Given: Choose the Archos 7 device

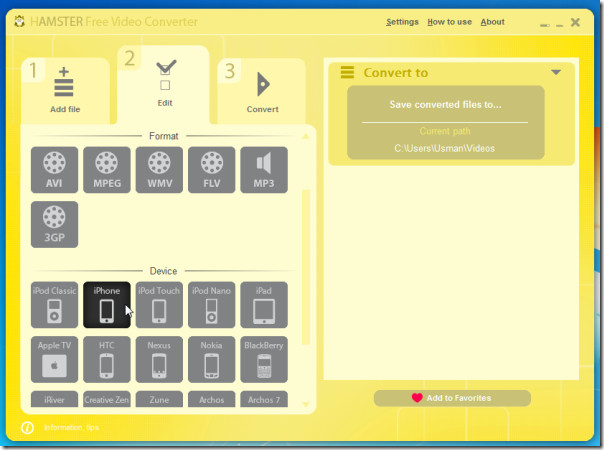Looking at the screenshot, I should tap(264, 399).
